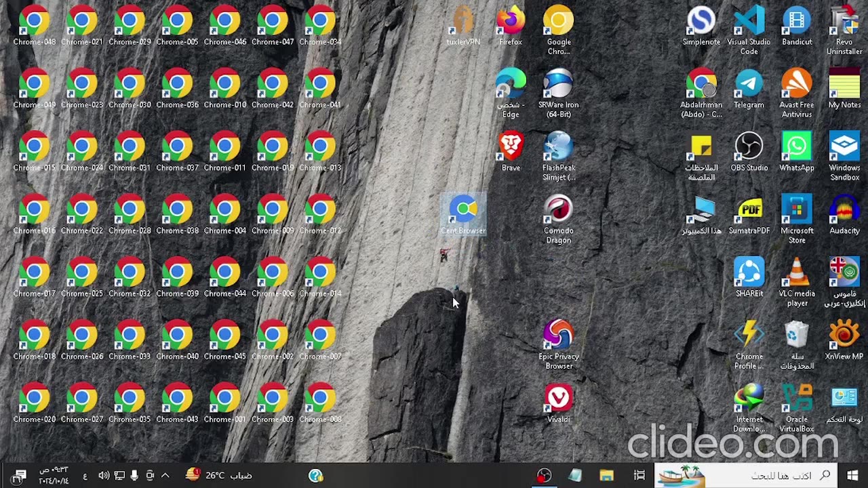868x488 pixels.
Task: Select the Telegram desktop shortcut
Action: (x=749, y=89)
